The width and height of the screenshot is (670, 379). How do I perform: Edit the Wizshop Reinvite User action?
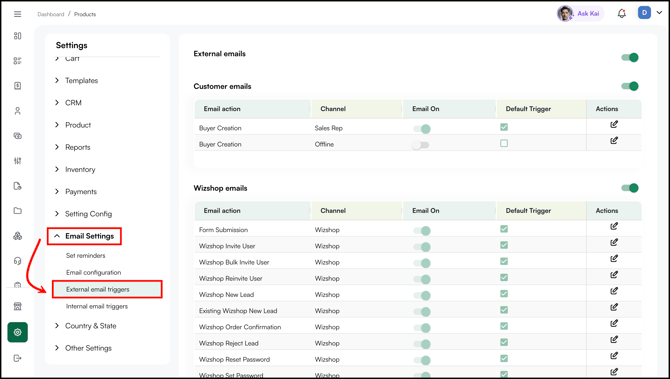(x=614, y=275)
